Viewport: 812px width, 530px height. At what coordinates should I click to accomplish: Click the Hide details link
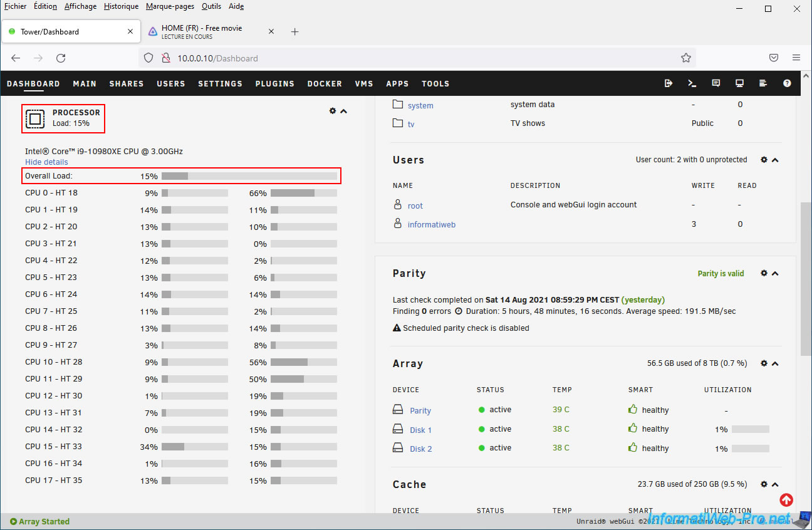tap(46, 162)
